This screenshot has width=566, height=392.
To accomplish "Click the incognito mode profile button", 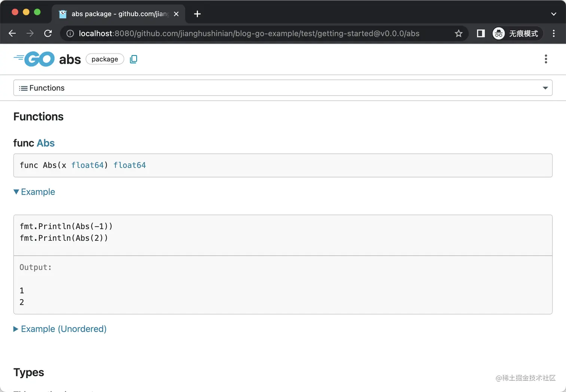I will pos(517,34).
